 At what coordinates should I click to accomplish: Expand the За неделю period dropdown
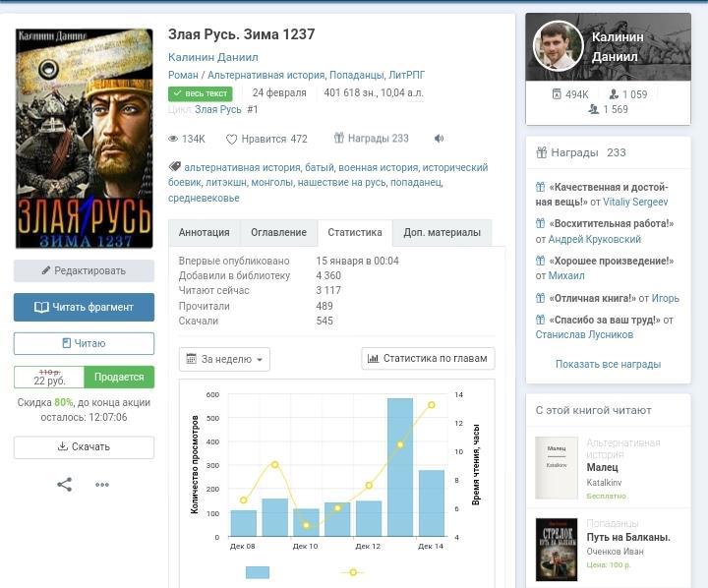point(224,359)
